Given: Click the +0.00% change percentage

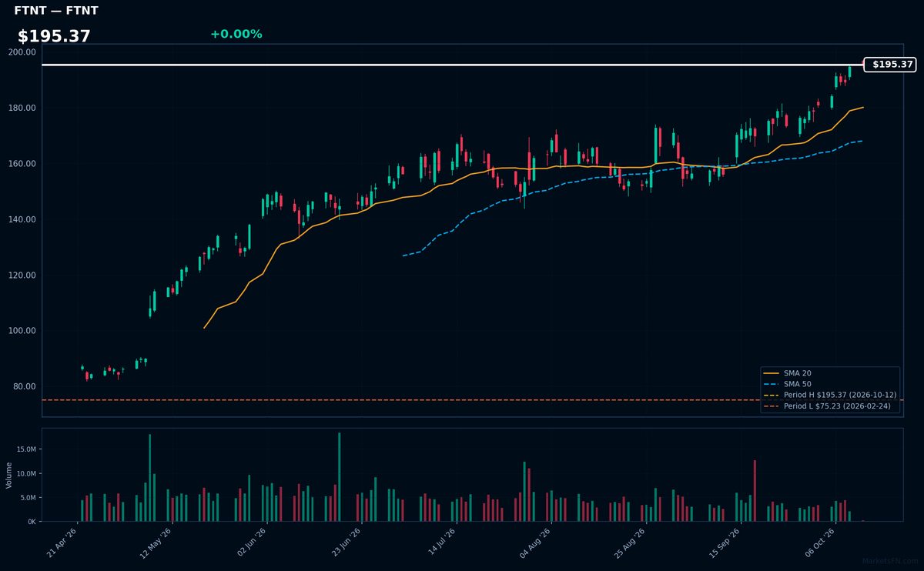Looking at the screenshot, I should [x=236, y=34].
